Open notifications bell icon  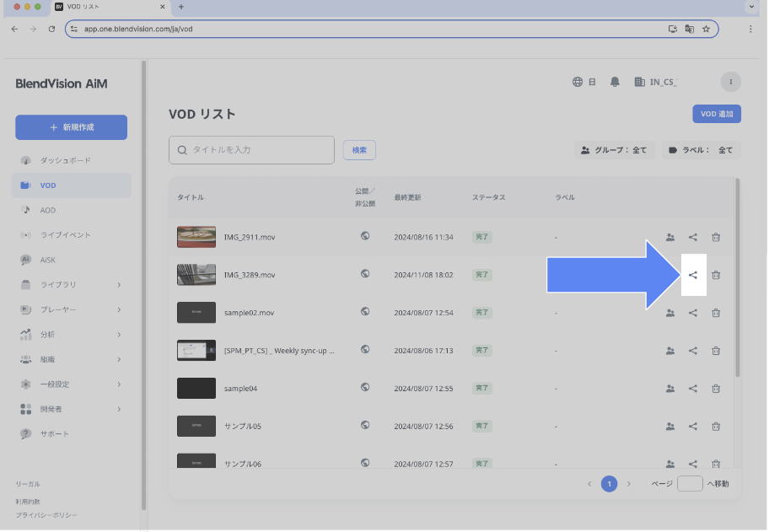pos(615,82)
